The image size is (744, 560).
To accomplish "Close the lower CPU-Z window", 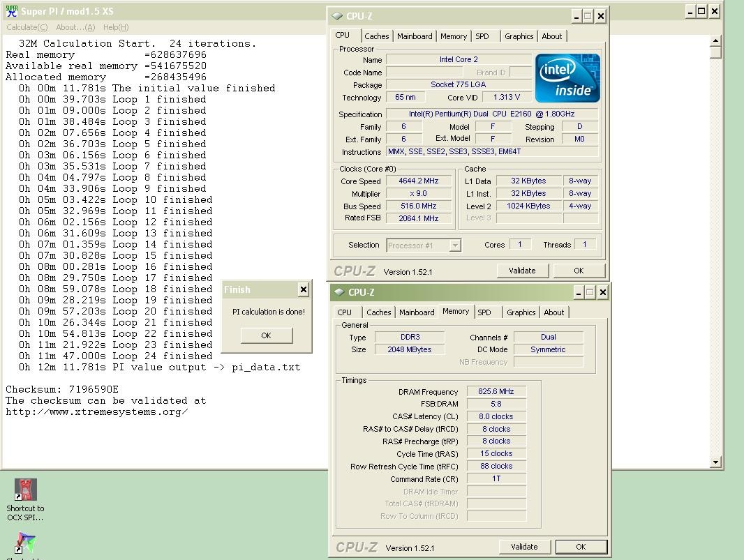I will [602, 293].
